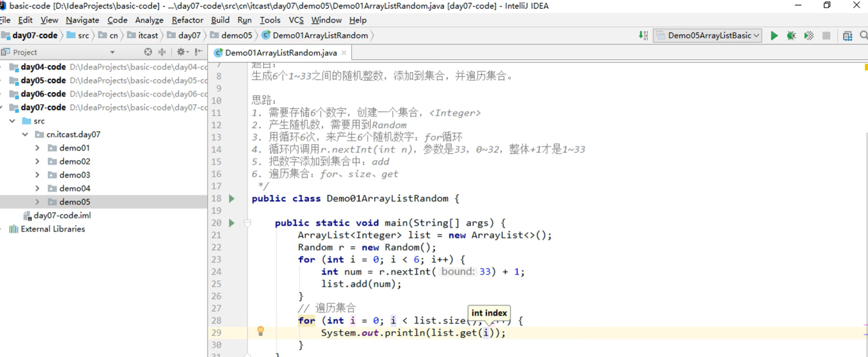Collapse the cn.itcast.day07 package
This screenshot has height=357, width=868.
pyautogui.click(x=25, y=135)
